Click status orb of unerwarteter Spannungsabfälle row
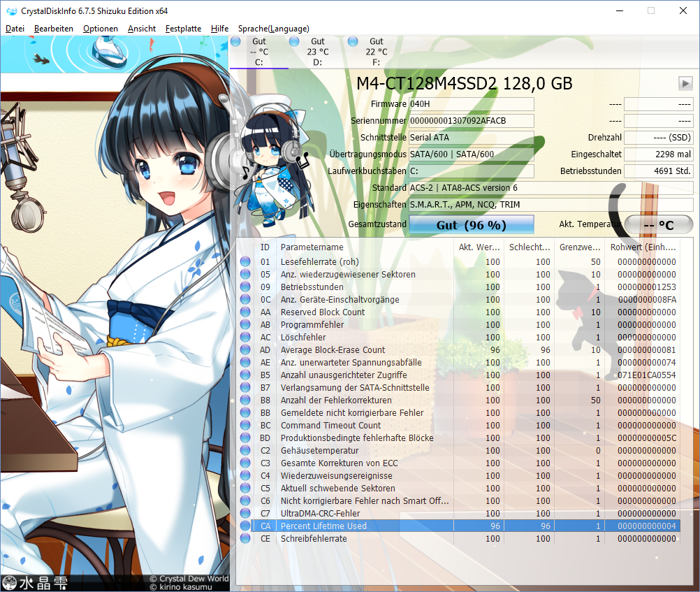The height and width of the screenshot is (592, 700). [245, 362]
